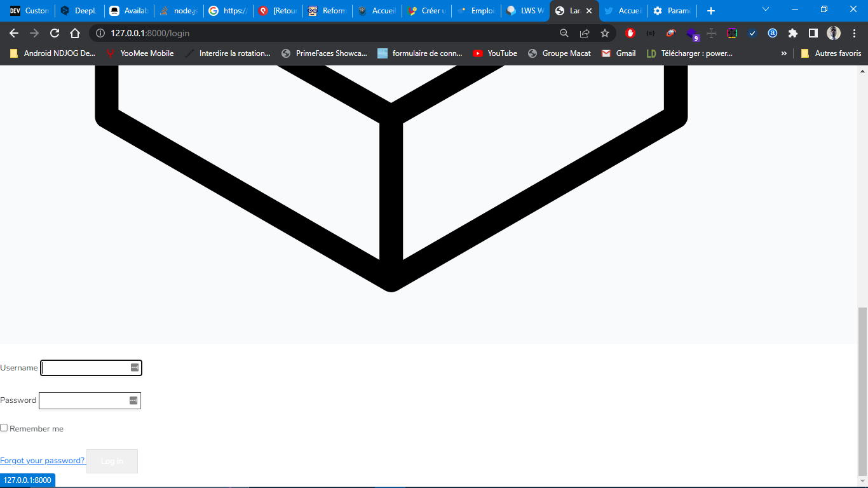Screen dimensions: 868x488
Task: Open the AdBlock extension icon
Action: click(629, 32)
